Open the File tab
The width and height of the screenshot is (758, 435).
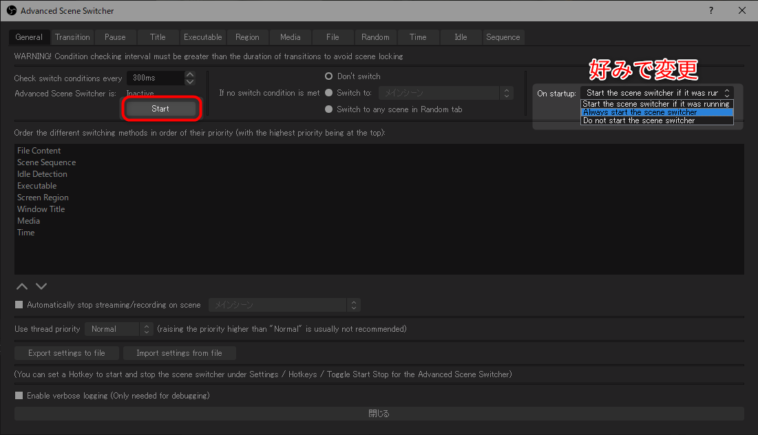pyautogui.click(x=333, y=37)
